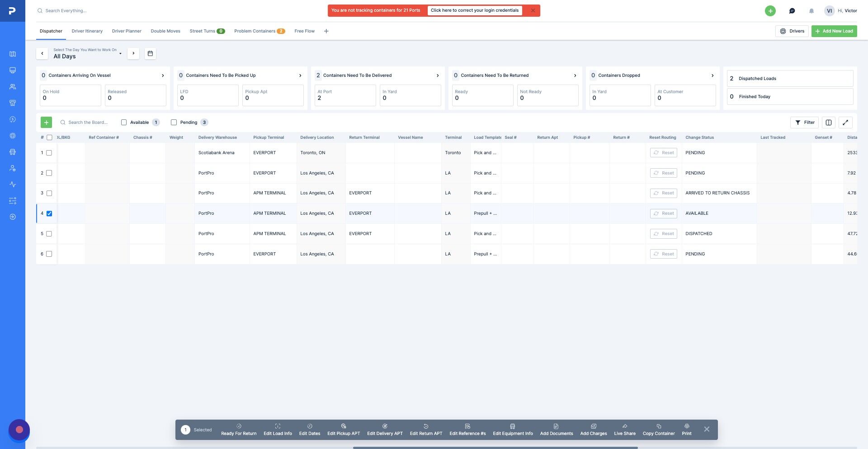Click Edit Return APT in the action bar

(426, 430)
